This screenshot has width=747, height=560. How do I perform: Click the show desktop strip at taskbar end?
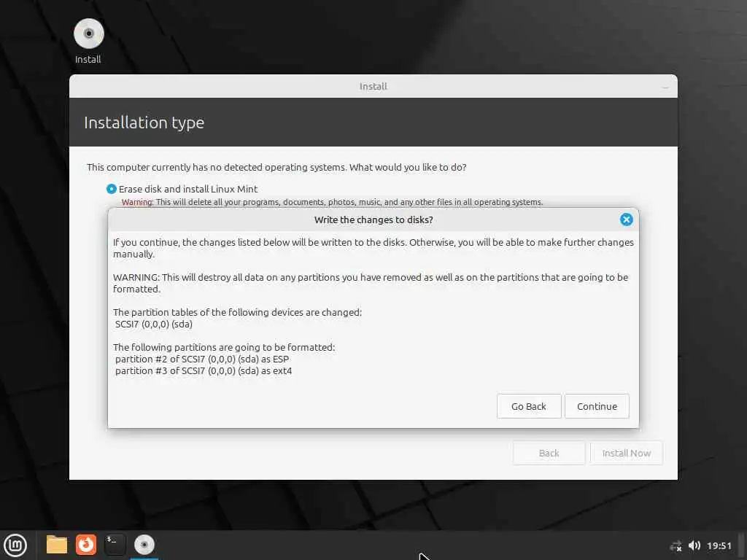[743, 545]
